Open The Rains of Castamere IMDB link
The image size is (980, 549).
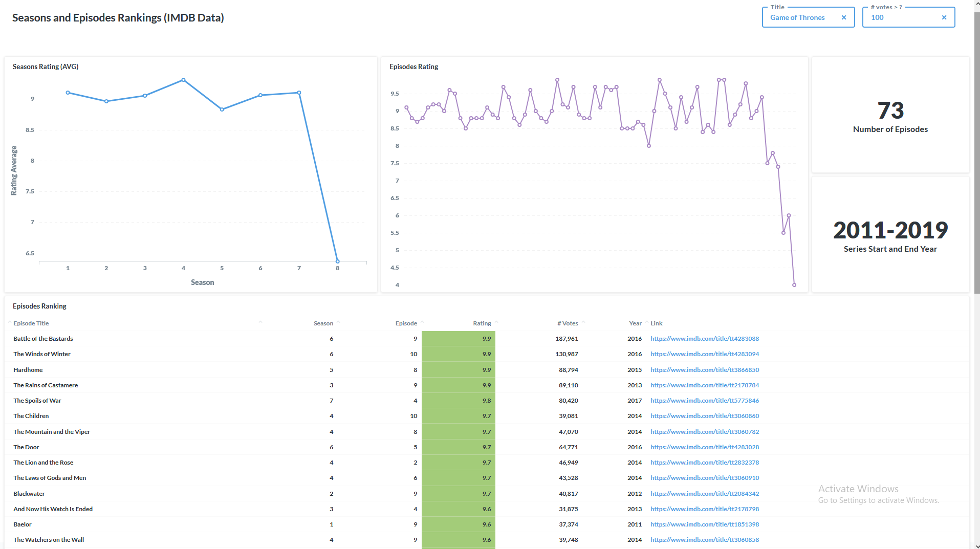tap(705, 385)
